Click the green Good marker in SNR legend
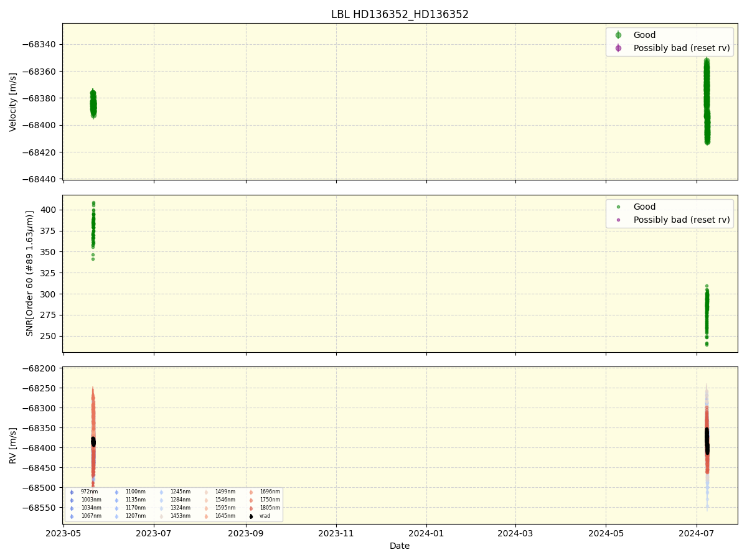 (618, 207)
